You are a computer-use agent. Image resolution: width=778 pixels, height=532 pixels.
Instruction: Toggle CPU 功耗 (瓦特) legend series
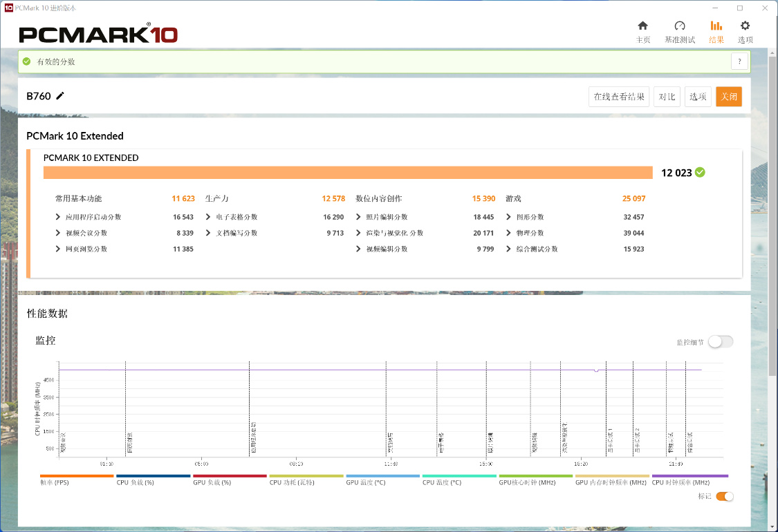[306, 480]
